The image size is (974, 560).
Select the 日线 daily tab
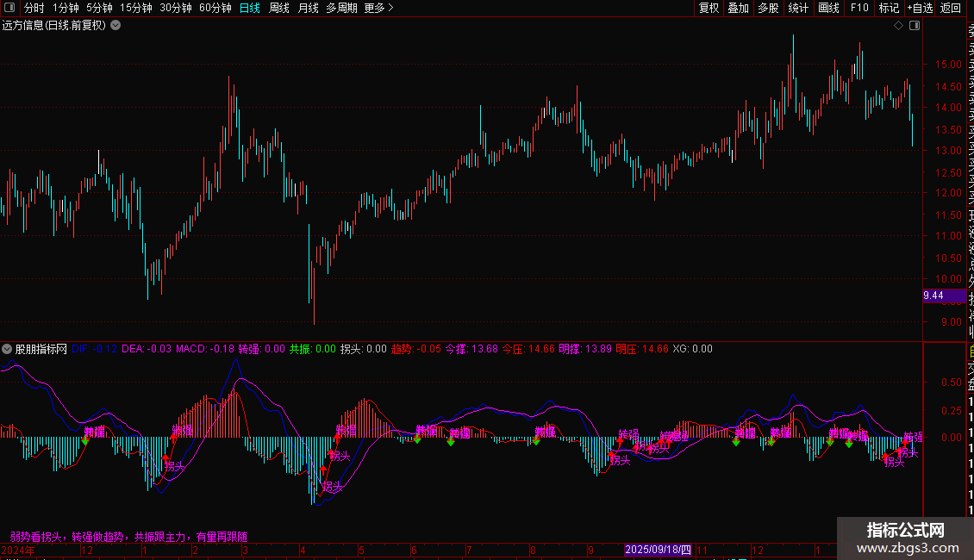pos(250,8)
